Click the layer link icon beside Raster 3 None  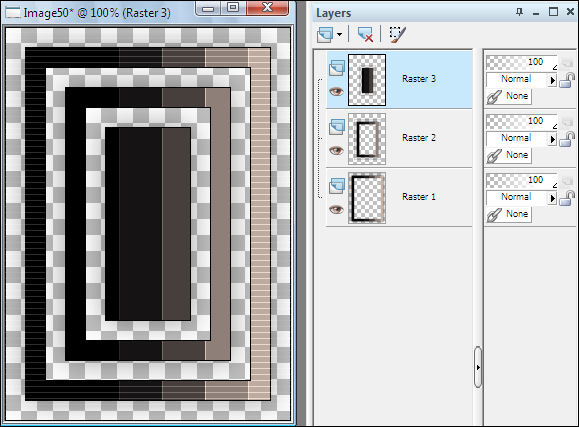(494, 97)
